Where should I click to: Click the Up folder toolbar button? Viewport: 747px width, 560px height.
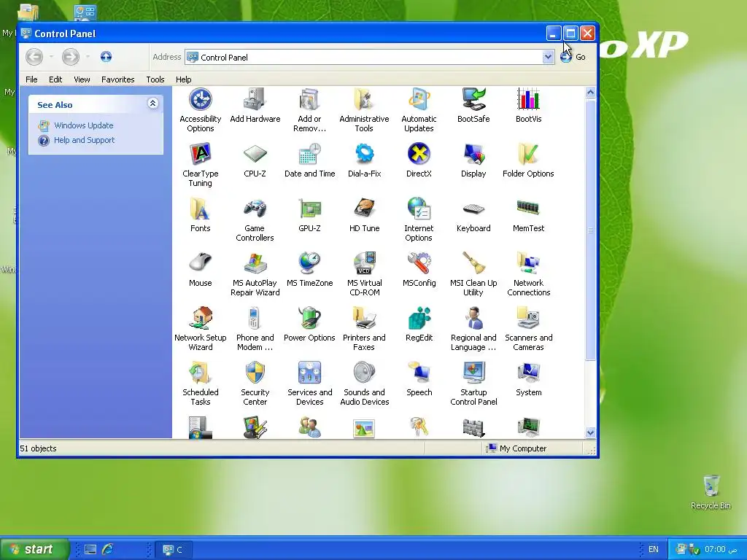pyautogui.click(x=106, y=57)
